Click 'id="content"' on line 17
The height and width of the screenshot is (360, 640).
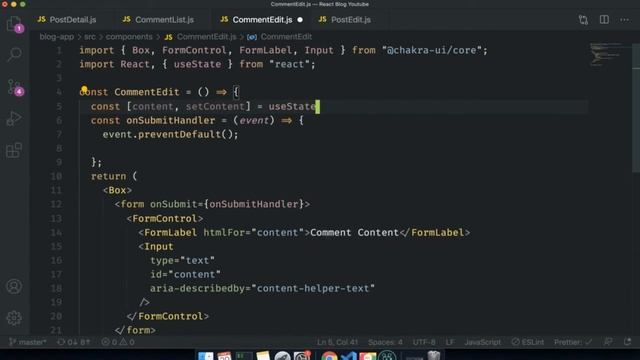coord(185,274)
